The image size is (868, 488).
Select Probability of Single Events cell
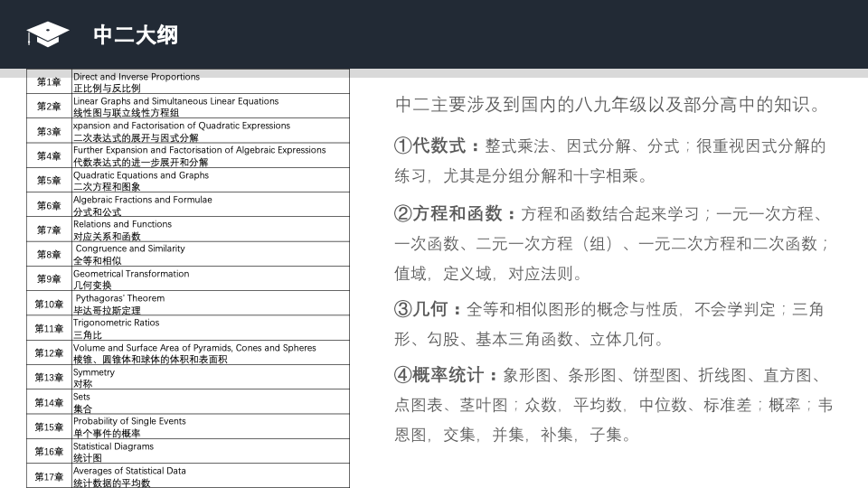point(211,427)
